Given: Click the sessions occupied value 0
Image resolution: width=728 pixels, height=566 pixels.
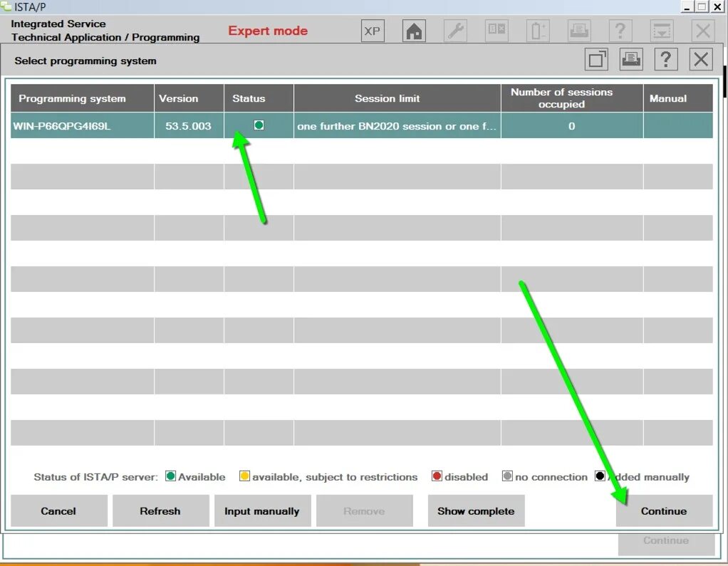Looking at the screenshot, I should click(571, 126).
